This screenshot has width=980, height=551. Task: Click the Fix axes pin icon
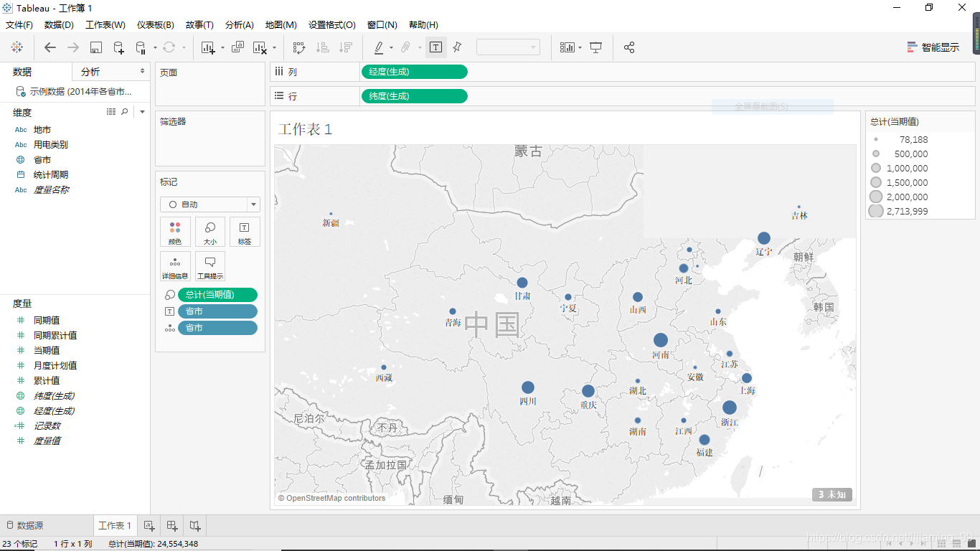(x=457, y=47)
